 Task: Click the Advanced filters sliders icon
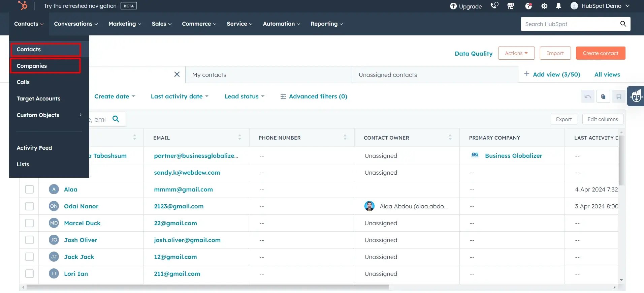(x=283, y=96)
